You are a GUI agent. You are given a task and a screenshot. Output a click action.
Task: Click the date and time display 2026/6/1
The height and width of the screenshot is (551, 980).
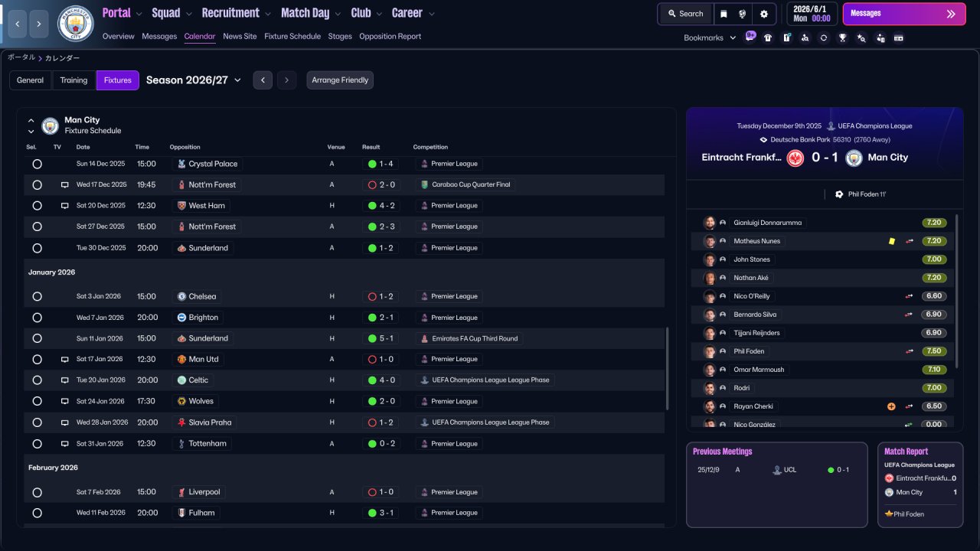812,14
